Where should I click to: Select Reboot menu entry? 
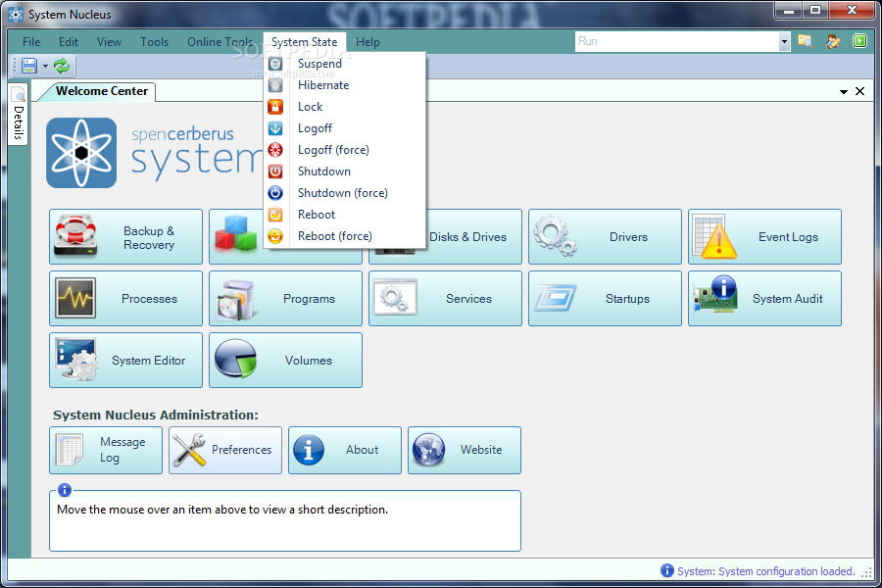tap(344, 215)
